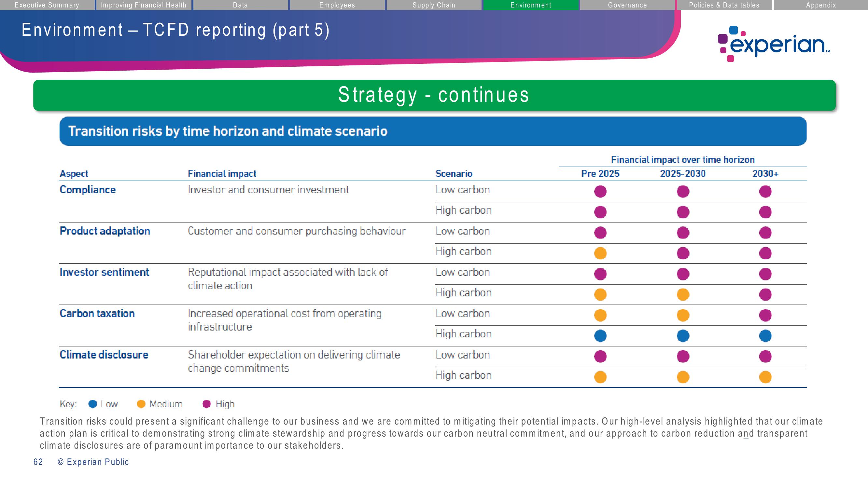Click the 2025-2030 column header
This screenshot has height=488, width=868.
pos(683,174)
